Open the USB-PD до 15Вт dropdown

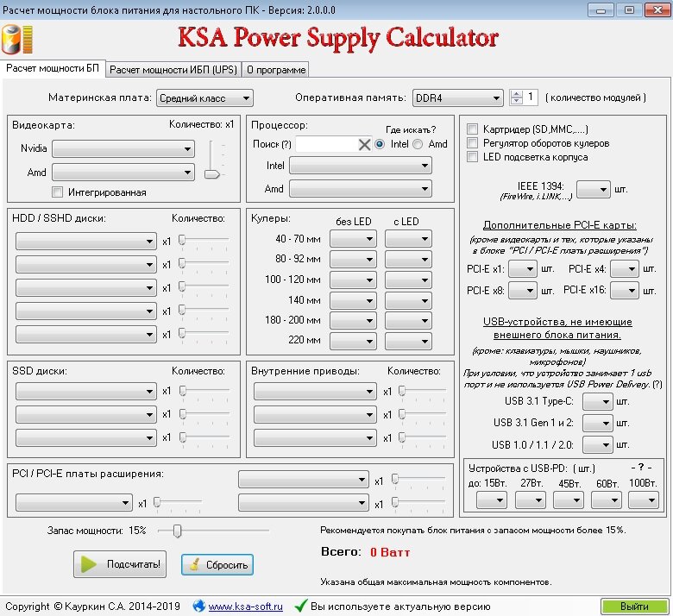click(x=492, y=500)
